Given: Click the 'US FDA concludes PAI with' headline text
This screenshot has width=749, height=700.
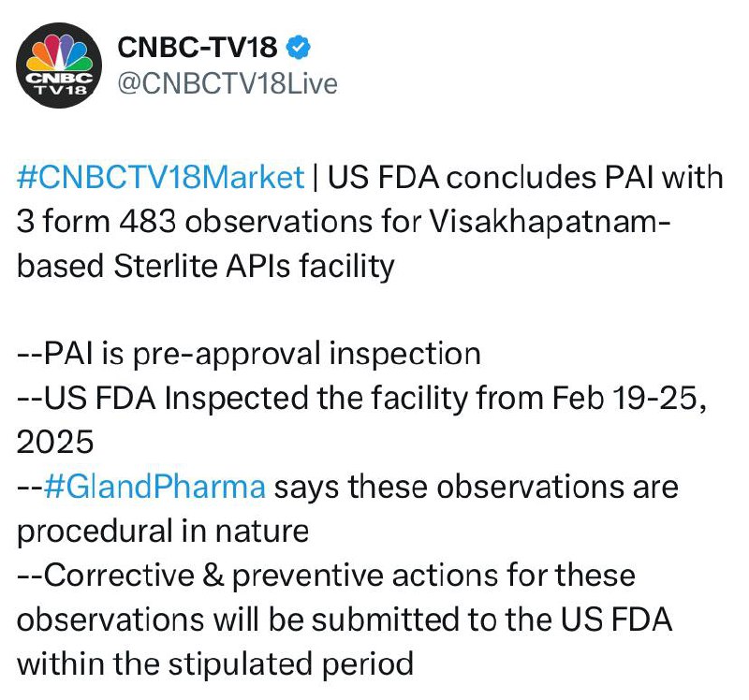Looking at the screenshot, I should (x=525, y=177).
